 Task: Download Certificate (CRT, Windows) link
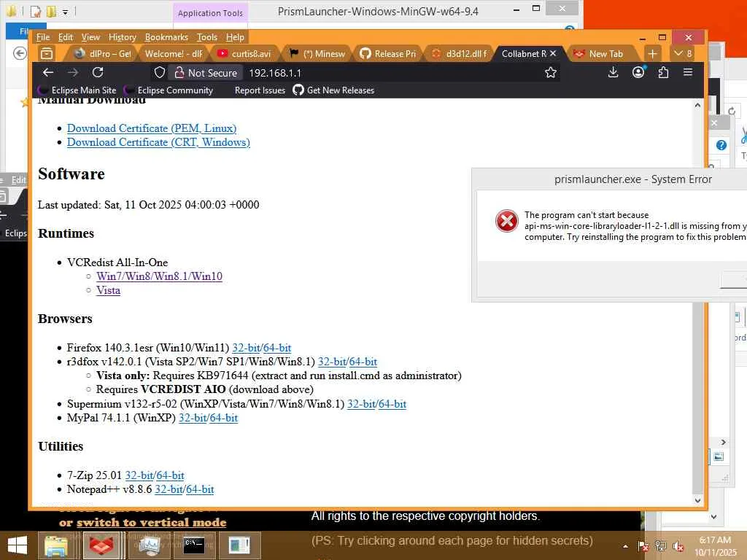click(x=158, y=142)
